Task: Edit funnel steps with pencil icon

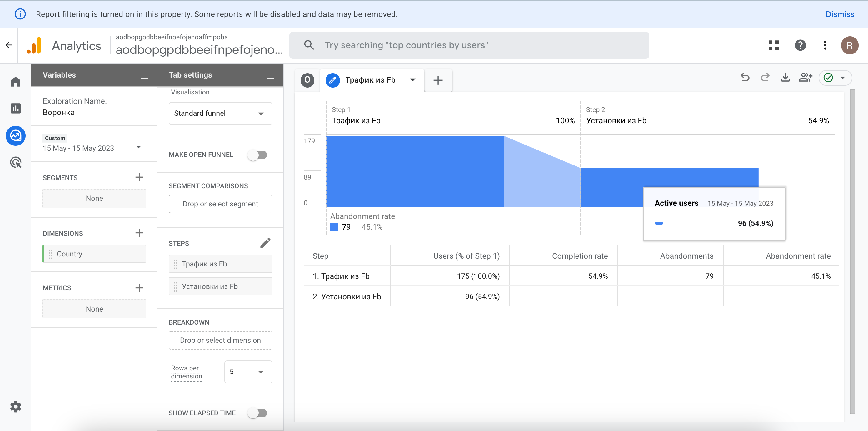Action: (x=265, y=243)
